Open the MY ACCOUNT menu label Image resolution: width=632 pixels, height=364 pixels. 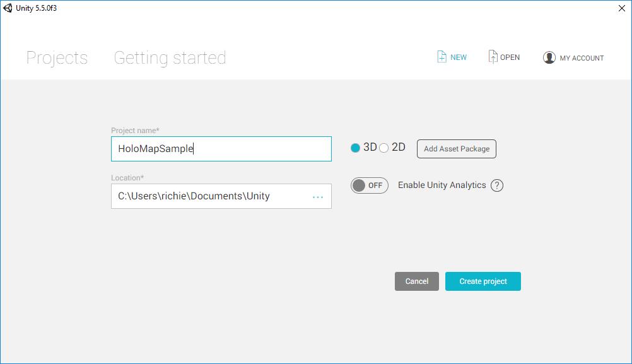click(582, 58)
